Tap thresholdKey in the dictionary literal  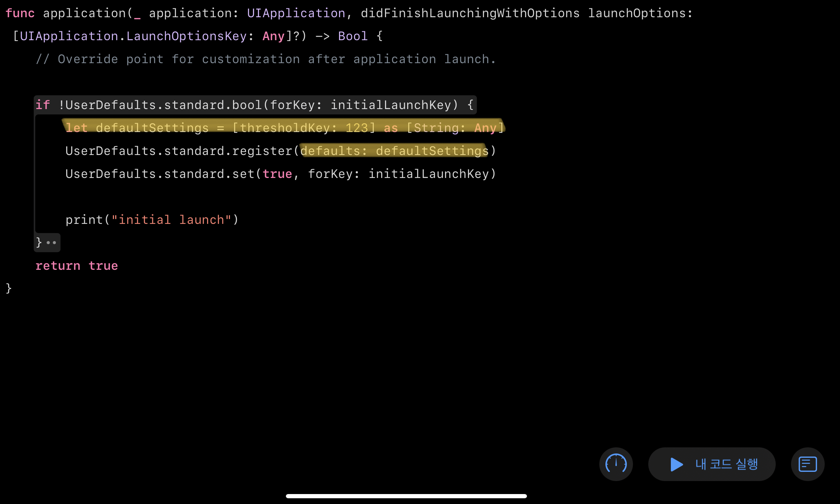[x=284, y=128]
